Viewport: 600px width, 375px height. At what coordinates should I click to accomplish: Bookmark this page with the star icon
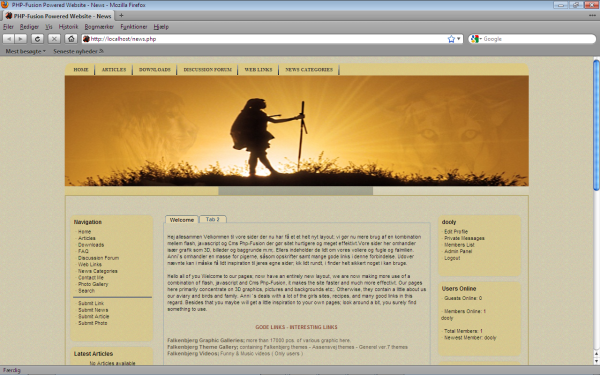pyautogui.click(x=451, y=39)
